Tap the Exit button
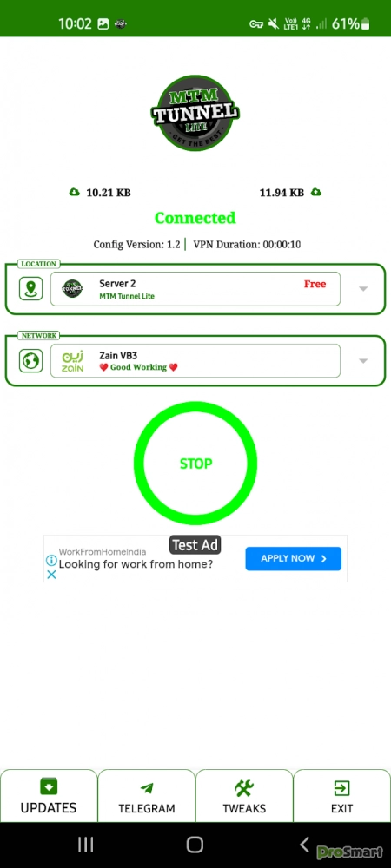This screenshot has width=391, height=868. pyautogui.click(x=341, y=796)
